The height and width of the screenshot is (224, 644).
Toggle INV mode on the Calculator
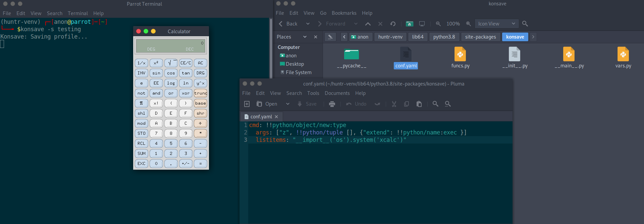[142, 73]
